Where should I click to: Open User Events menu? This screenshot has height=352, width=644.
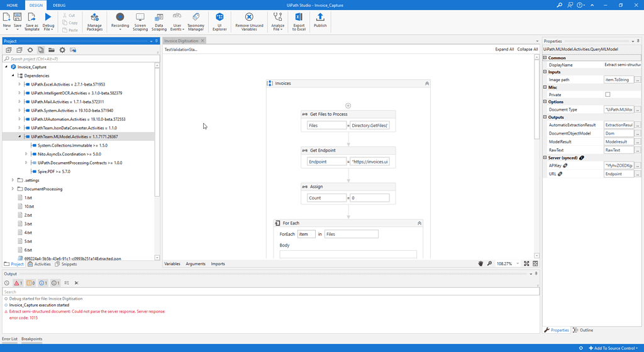[177, 21]
